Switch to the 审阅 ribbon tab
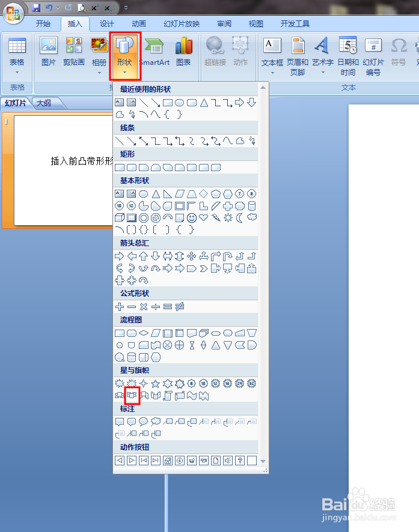Viewport: 419px width, 532px height. [x=224, y=24]
